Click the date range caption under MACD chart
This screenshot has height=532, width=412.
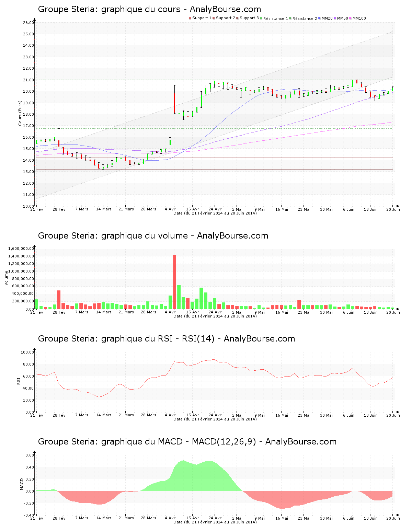coord(215,522)
